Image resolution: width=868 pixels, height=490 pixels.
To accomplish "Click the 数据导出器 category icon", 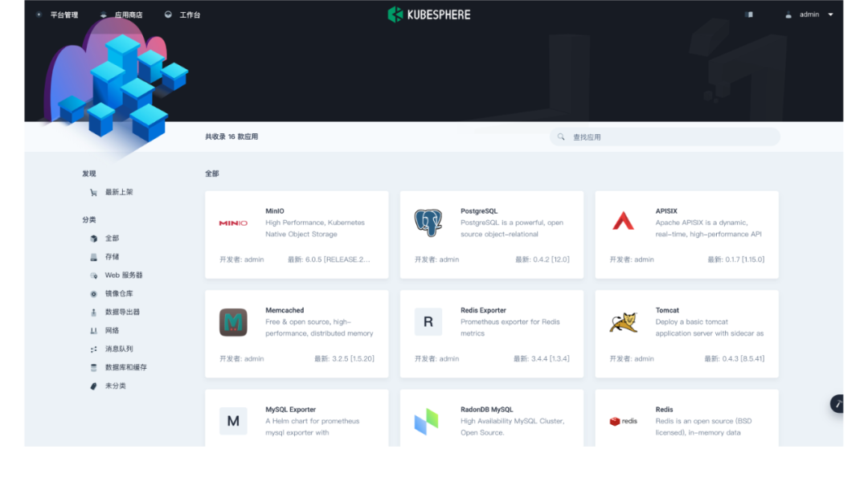I will tap(93, 312).
